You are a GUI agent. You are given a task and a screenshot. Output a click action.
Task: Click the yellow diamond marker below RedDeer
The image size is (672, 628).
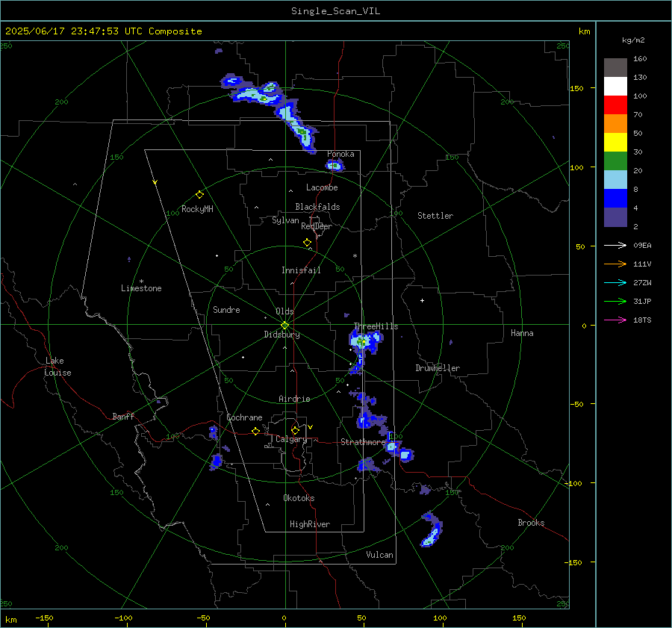(x=307, y=243)
